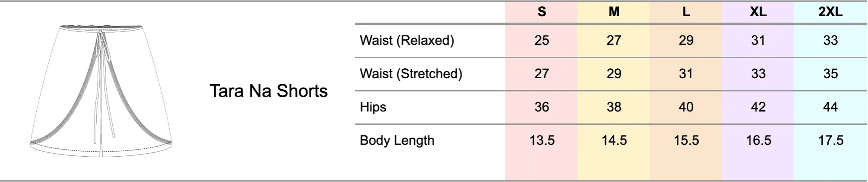Click Waist (Relaxed) value for size S
Viewport: 868px width, 182px height.
pyautogui.click(x=541, y=41)
